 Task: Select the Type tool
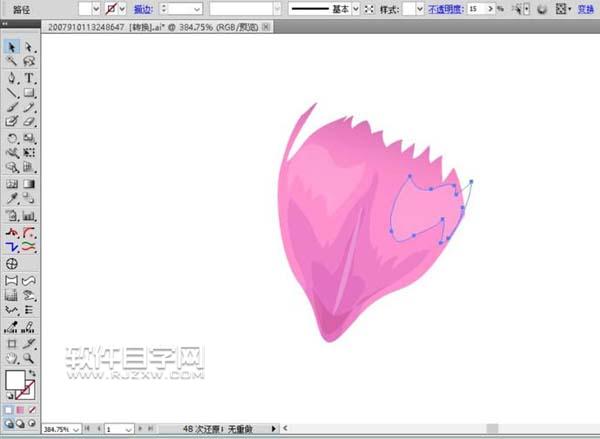coord(28,77)
